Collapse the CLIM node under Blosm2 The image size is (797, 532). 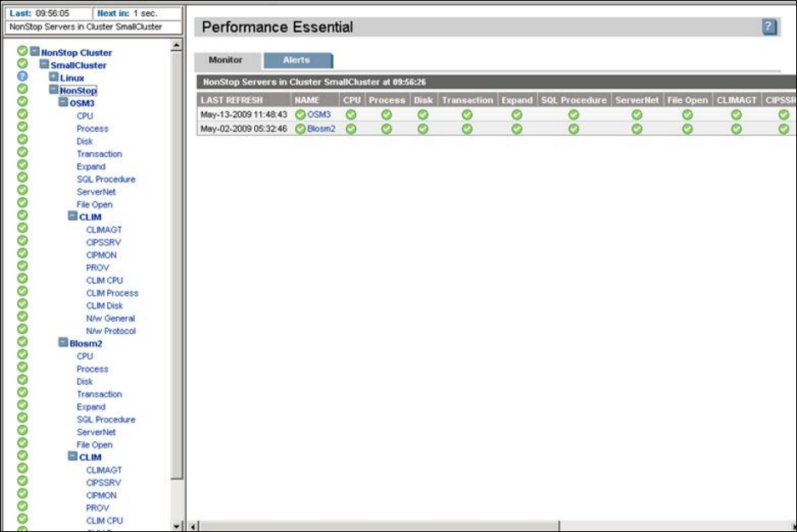(x=73, y=456)
